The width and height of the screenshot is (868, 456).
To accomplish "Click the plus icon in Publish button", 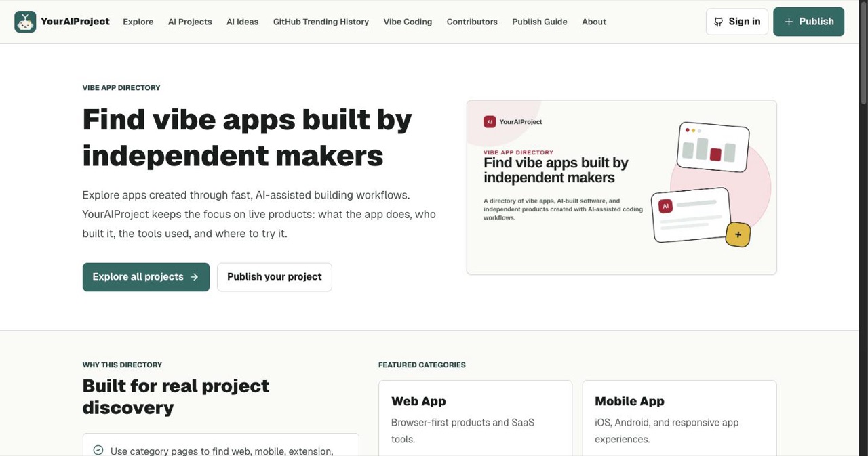I will point(789,22).
